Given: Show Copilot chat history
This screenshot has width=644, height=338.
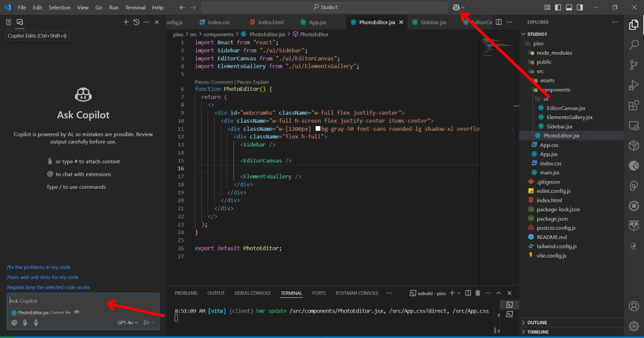Looking at the screenshot, I should [136, 22].
